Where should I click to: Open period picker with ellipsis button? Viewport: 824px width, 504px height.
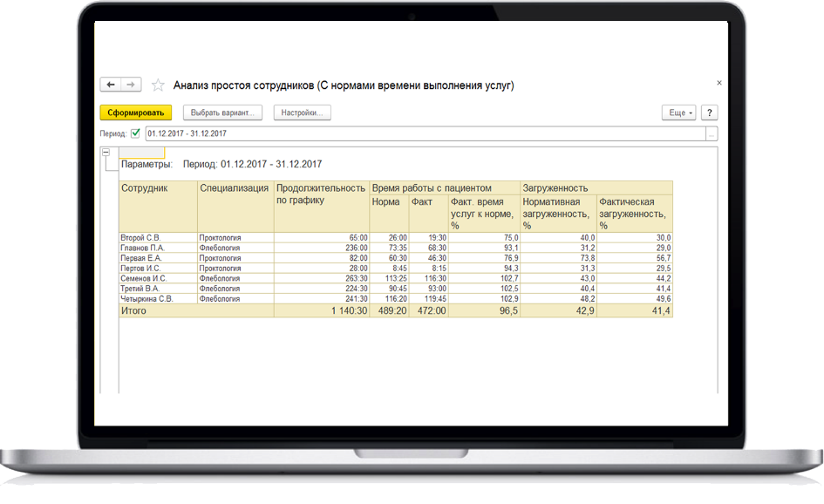(712, 134)
